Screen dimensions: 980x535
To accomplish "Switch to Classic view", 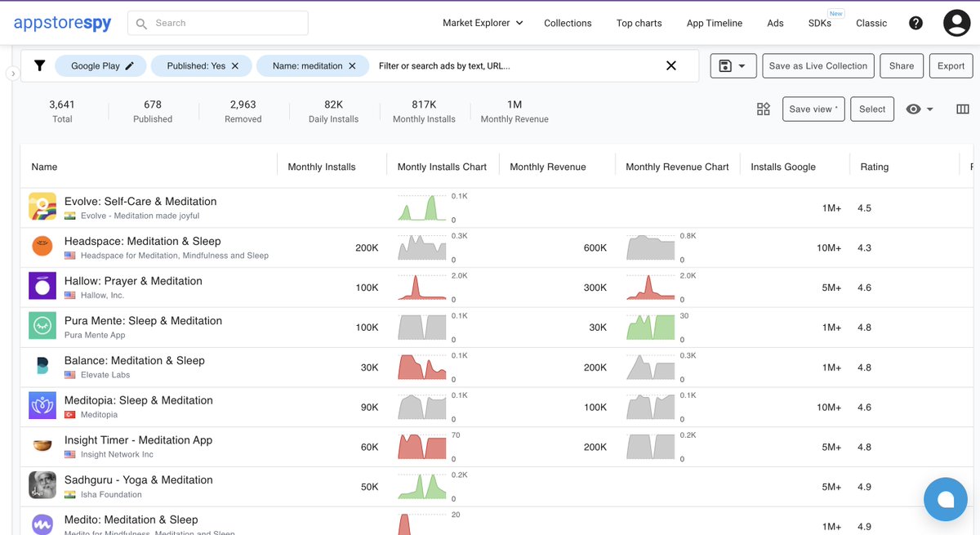I will pyautogui.click(x=871, y=23).
